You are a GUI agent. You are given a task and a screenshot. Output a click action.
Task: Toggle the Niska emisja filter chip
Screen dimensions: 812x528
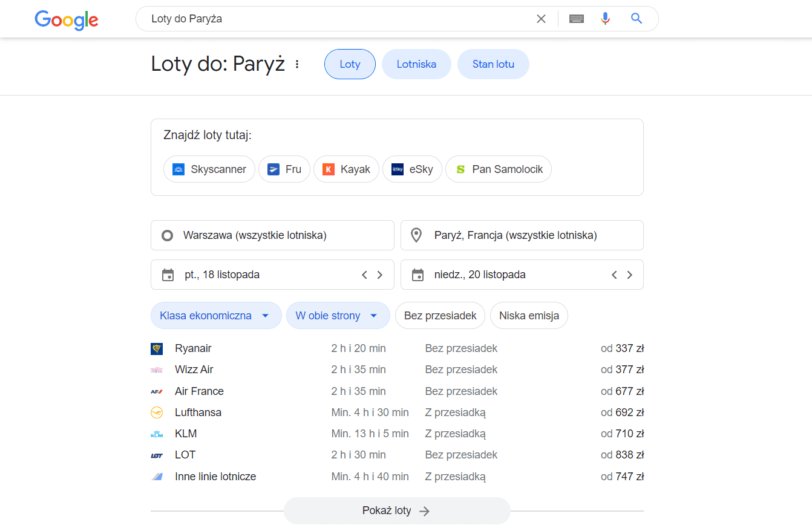pyautogui.click(x=529, y=315)
